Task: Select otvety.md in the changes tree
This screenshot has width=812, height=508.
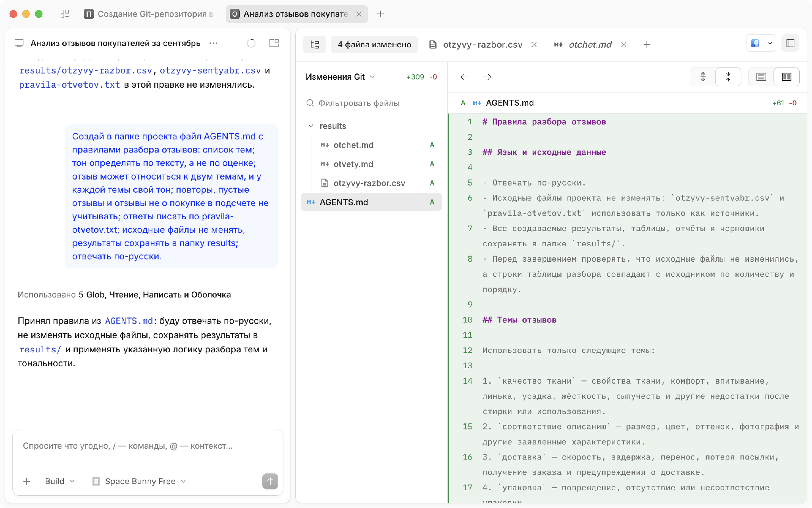Action: point(371,164)
